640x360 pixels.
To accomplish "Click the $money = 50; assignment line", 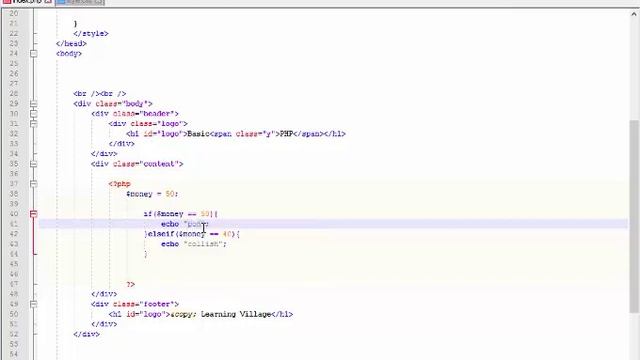I will pos(152,194).
